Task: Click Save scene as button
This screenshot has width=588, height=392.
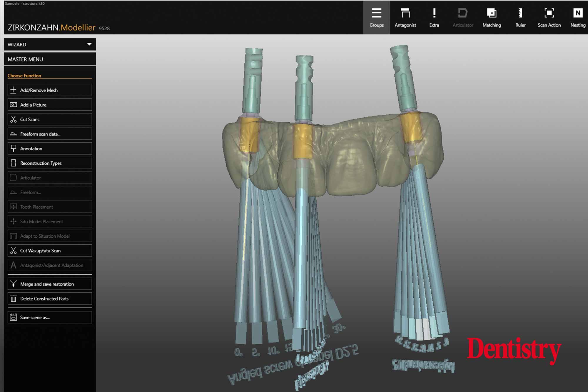Action: pyautogui.click(x=50, y=317)
